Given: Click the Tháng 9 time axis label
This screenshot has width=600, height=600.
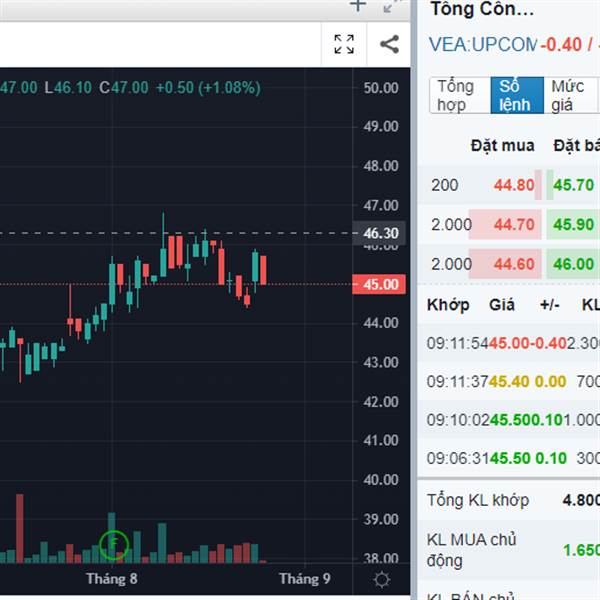Looking at the screenshot, I should (304, 579).
